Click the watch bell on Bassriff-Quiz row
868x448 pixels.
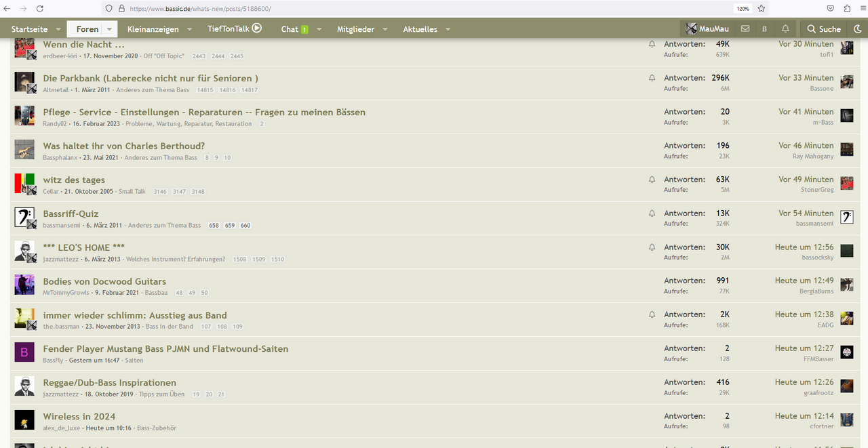pyautogui.click(x=652, y=213)
